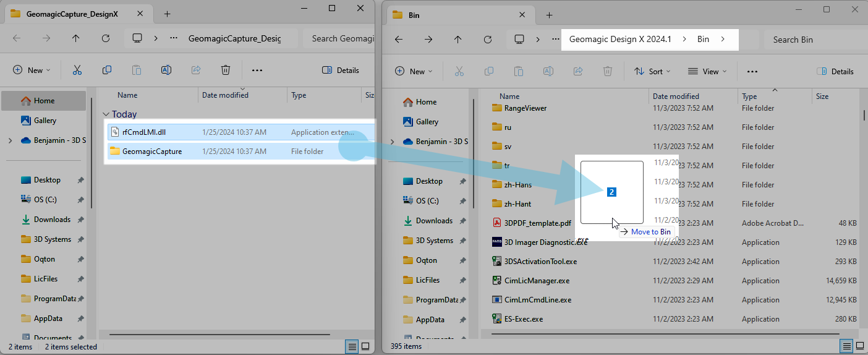Switch to large thumbnails view in Bin window
Image resolution: width=868 pixels, height=355 pixels.
(859, 346)
